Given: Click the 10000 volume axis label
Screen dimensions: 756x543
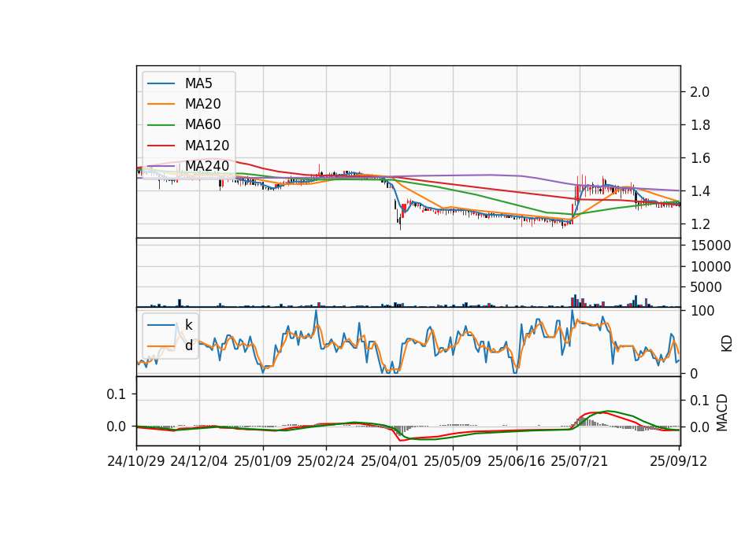Looking at the screenshot, I should pos(710,267).
